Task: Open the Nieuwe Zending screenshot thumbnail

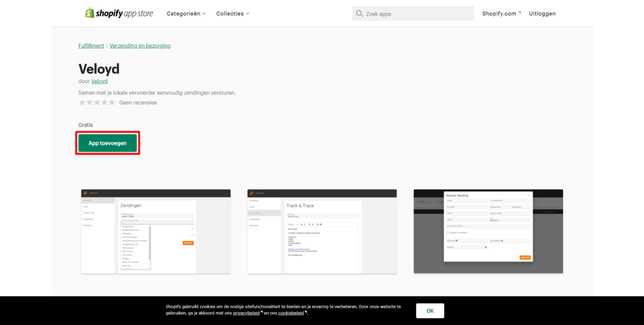Action: pyautogui.click(x=488, y=231)
